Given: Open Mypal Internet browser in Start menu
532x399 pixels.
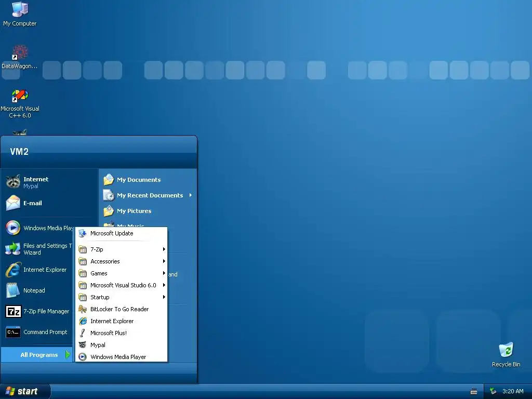Looking at the screenshot, I should [49, 182].
